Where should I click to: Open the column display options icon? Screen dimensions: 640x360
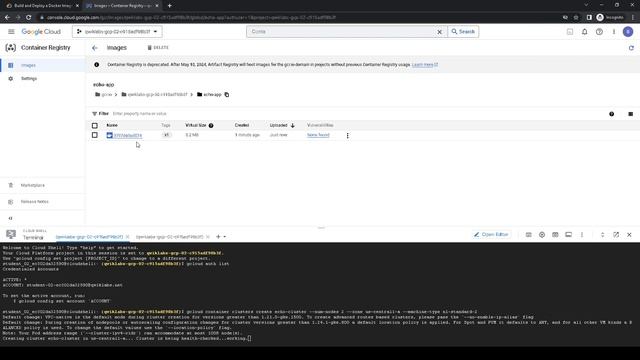(631, 114)
